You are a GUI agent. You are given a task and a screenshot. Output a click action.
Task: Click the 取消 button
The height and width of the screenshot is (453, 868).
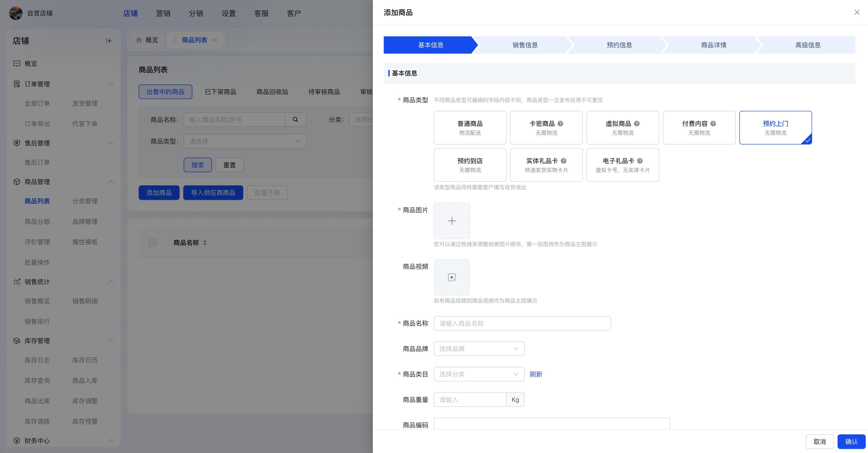[x=820, y=442]
